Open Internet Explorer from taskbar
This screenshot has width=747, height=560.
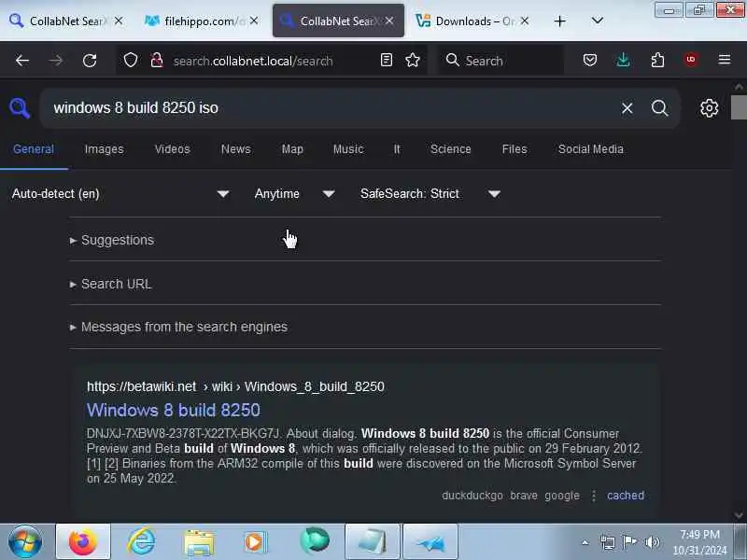142,541
